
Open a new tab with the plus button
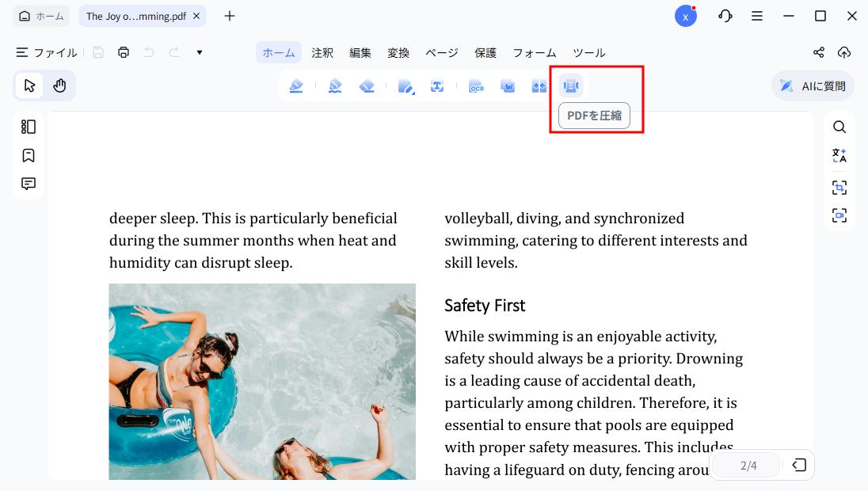coord(230,16)
